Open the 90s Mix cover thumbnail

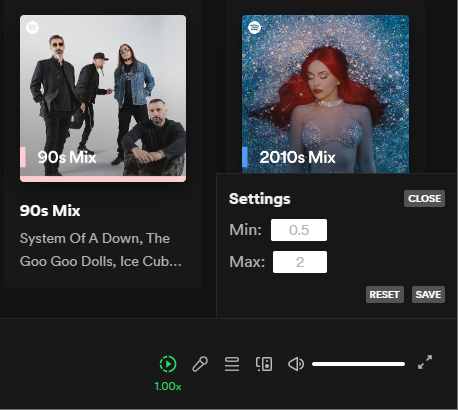pos(103,98)
